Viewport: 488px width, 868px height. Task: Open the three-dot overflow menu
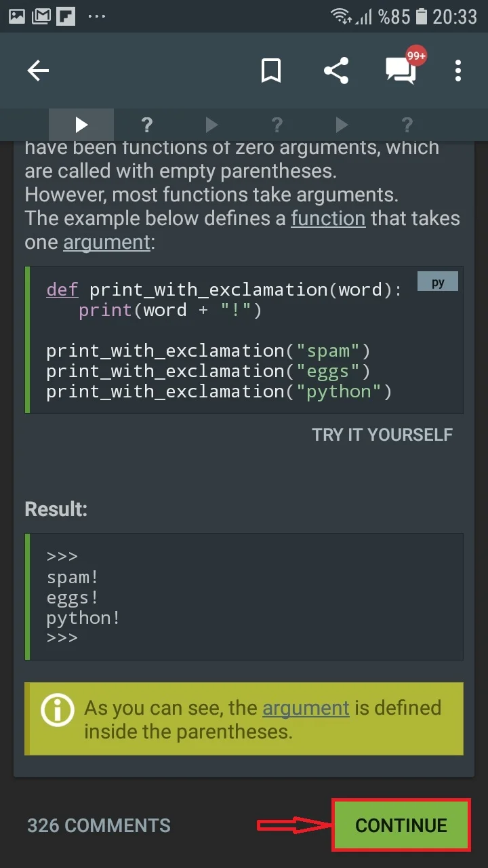pyautogui.click(x=458, y=71)
